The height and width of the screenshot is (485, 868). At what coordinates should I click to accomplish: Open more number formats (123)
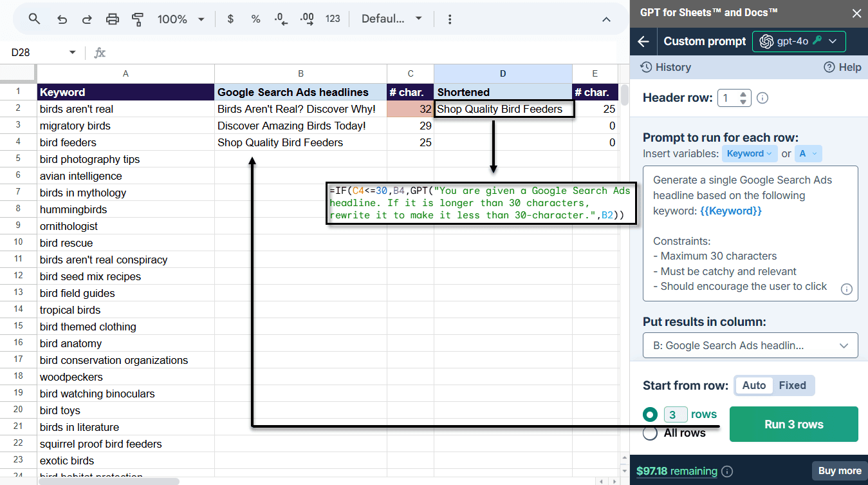click(x=333, y=19)
